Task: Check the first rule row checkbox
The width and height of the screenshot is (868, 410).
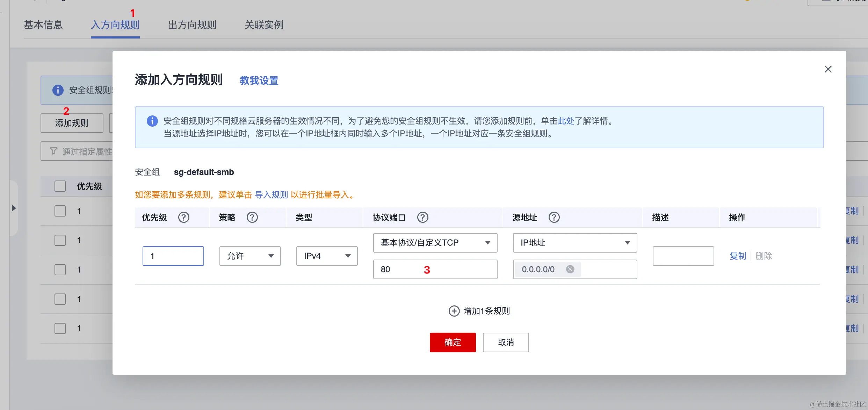Action: (60, 211)
